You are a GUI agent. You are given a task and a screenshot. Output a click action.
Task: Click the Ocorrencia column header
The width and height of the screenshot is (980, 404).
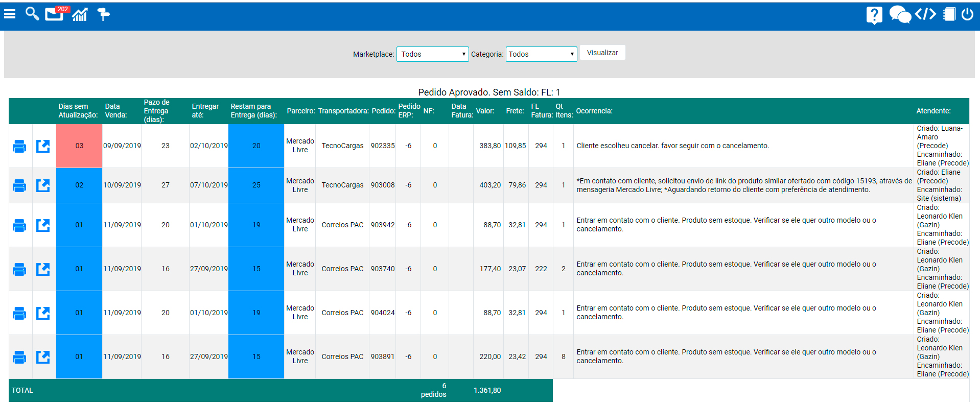pyautogui.click(x=594, y=111)
